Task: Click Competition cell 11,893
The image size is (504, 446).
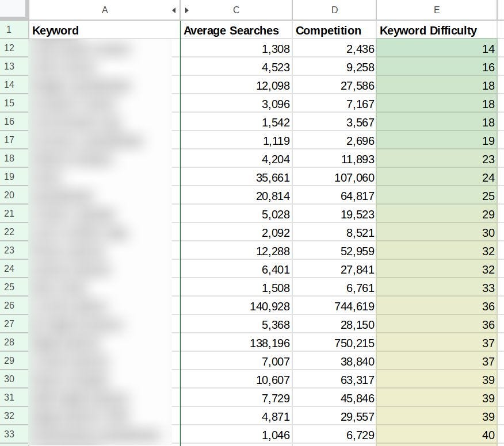Action: click(334, 159)
